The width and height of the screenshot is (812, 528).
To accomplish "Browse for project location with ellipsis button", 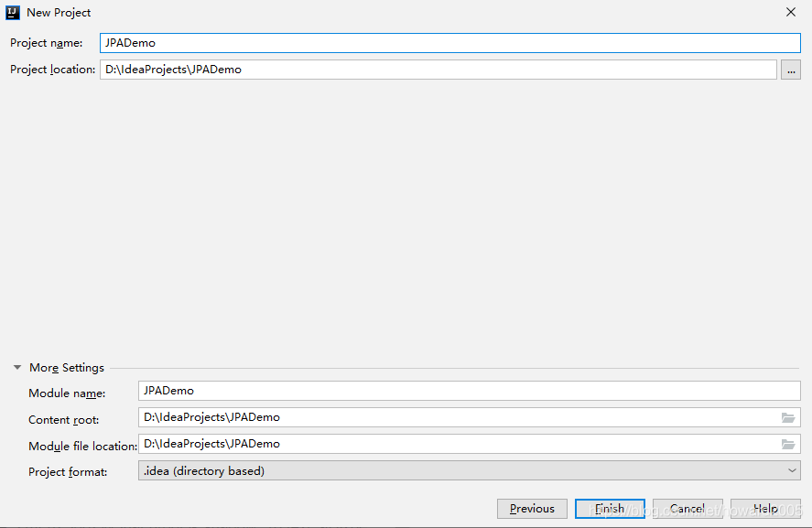I will tap(791, 70).
